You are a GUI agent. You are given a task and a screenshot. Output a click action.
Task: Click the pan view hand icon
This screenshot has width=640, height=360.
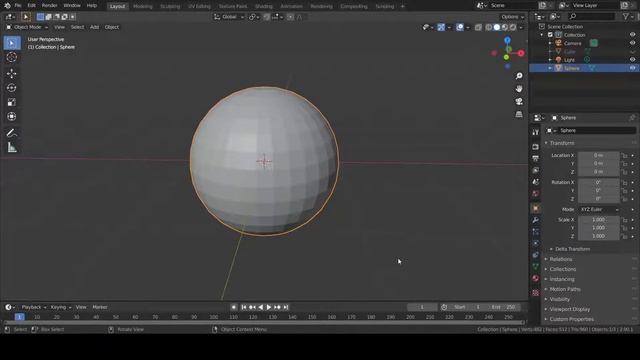click(x=519, y=89)
